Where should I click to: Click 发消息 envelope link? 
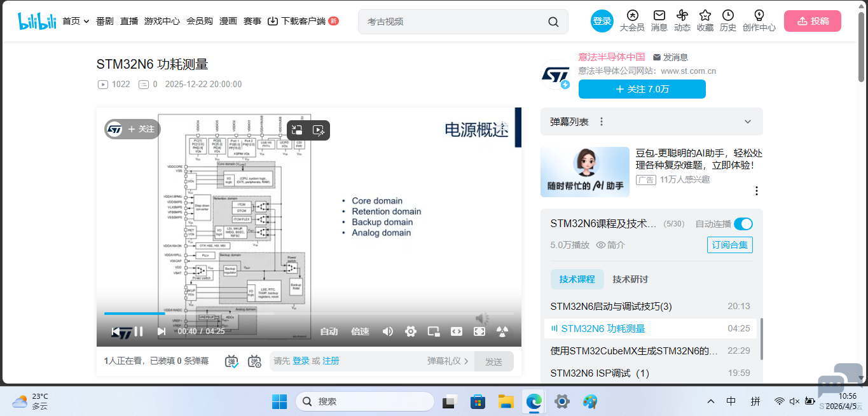pos(670,57)
